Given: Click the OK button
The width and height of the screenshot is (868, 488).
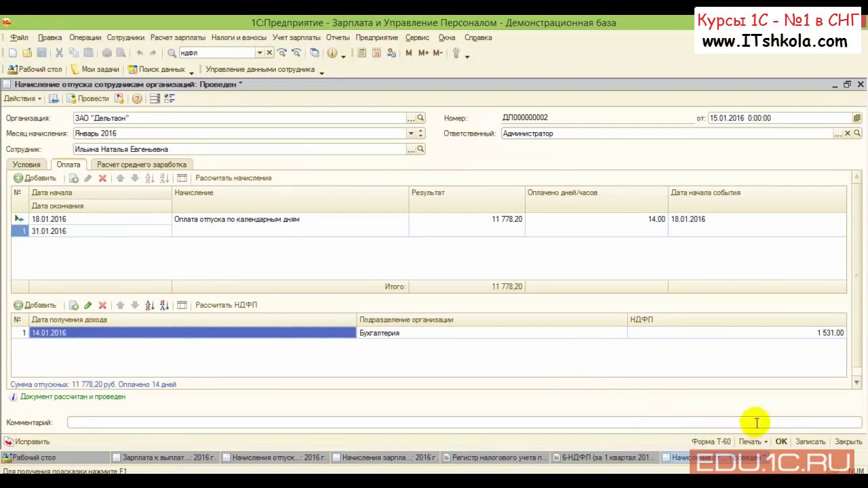Looking at the screenshot, I should point(781,442).
